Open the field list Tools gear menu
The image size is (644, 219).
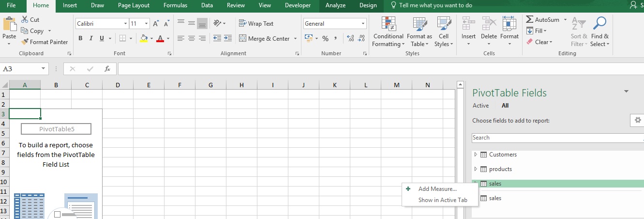point(637,120)
